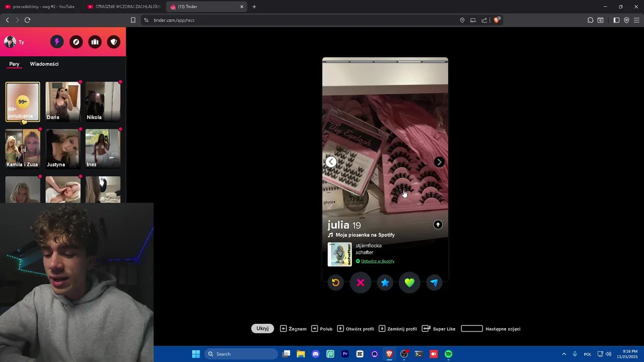Click the location permission icon in address bar
This screenshot has height=362, width=644.
point(462,20)
